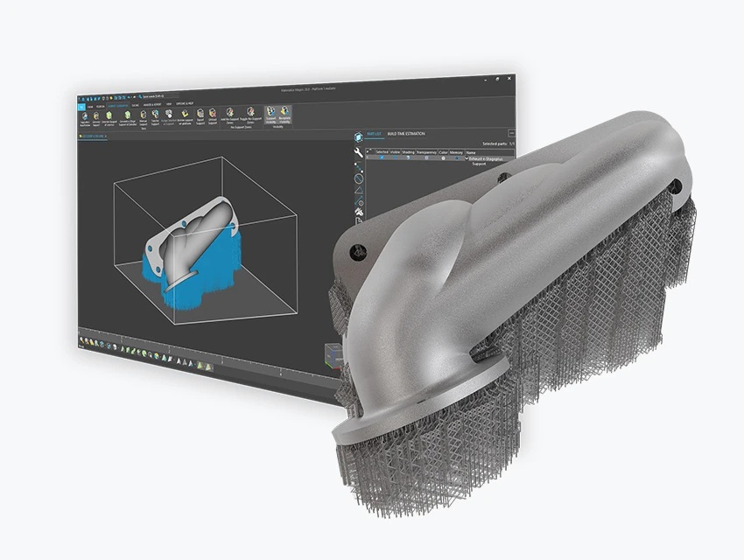744x560 pixels.
Task: Open the wrench fix tools icon
Action: 358,152
